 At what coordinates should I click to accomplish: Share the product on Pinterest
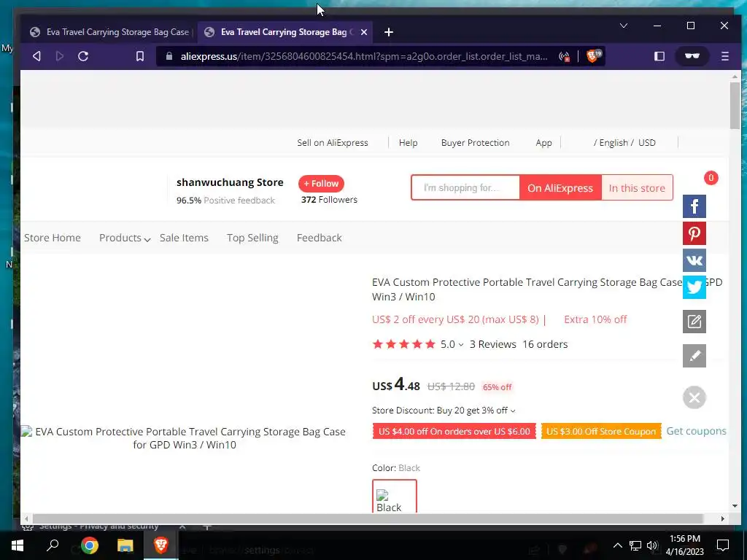[694, 233]
